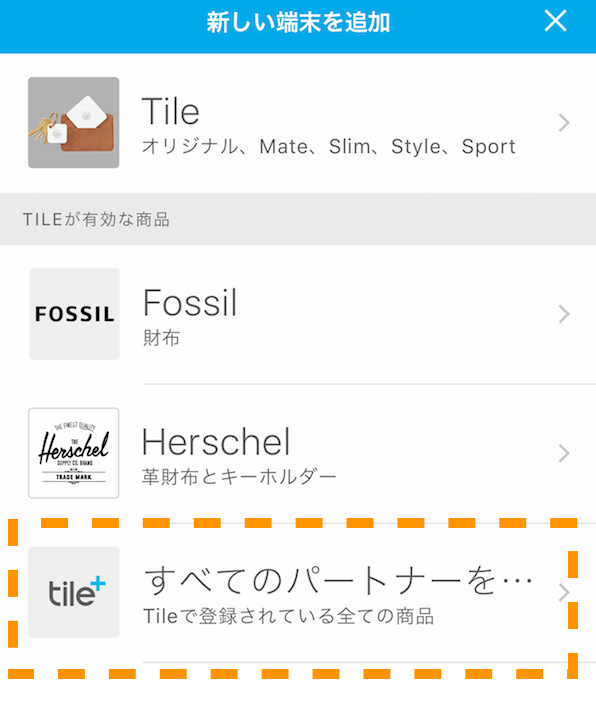Choose the Tile device title

(171, 111)
